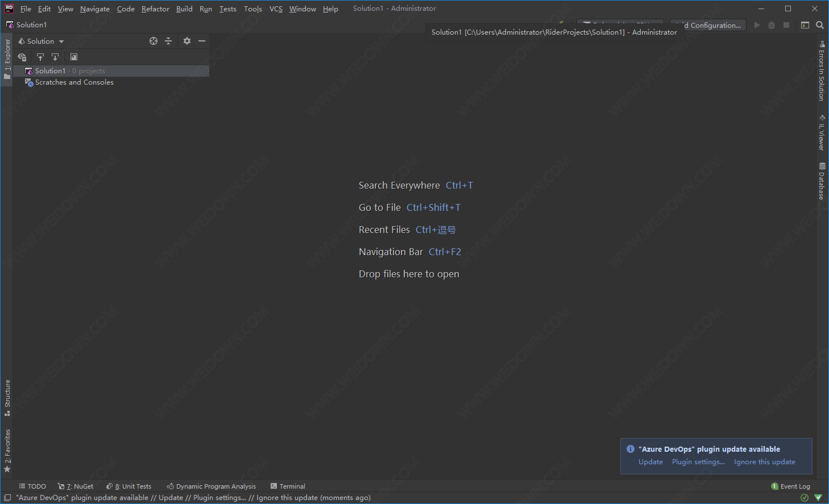Open the 7: NuGet tool window

point(76,486)
